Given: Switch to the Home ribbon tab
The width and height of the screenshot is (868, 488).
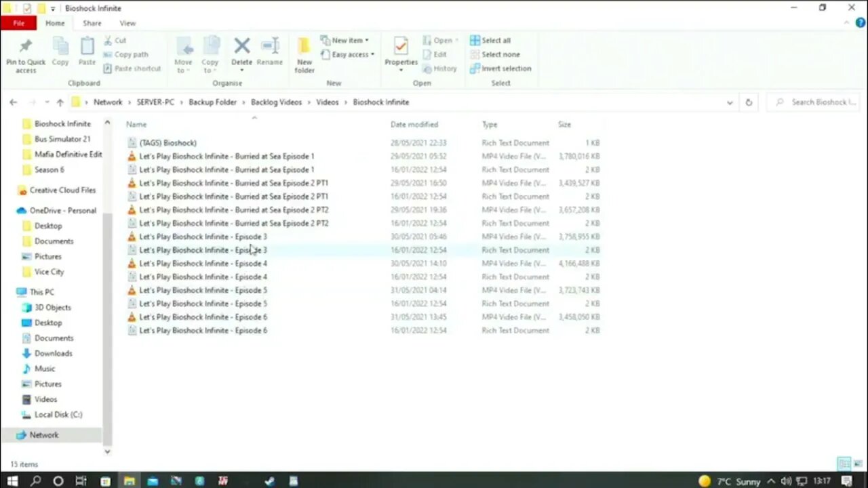Looking at the screenshot, I should pos(55,23).
